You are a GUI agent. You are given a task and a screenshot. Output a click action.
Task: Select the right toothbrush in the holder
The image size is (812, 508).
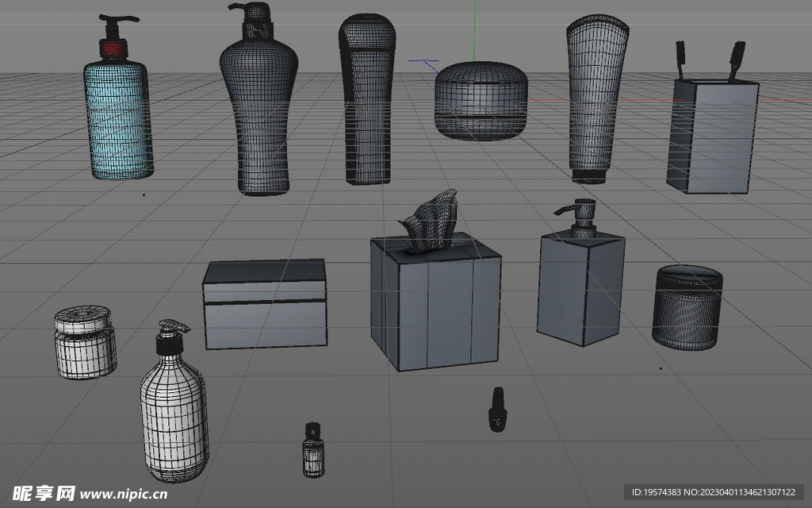(736, 60)
